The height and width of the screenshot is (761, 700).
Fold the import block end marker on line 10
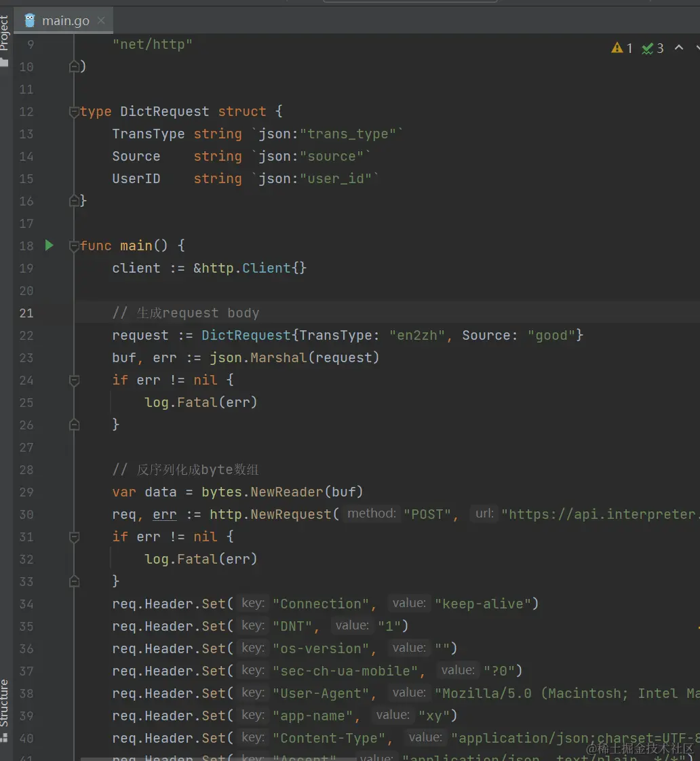(74, 66)
